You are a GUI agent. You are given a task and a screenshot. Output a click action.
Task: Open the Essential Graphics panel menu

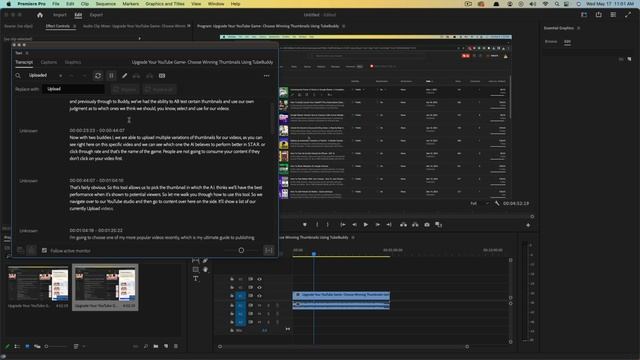click(x=578, y=28)
